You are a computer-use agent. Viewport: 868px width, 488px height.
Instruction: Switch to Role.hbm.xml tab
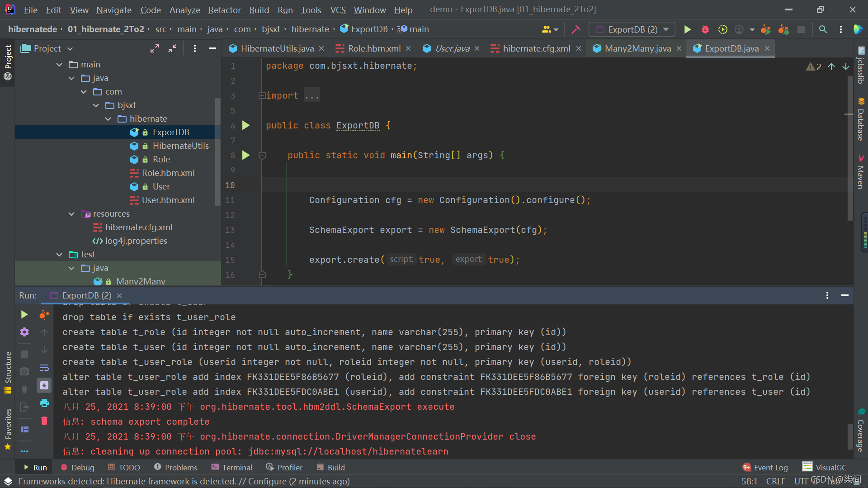pyautogui.click(x=373, y=48)
